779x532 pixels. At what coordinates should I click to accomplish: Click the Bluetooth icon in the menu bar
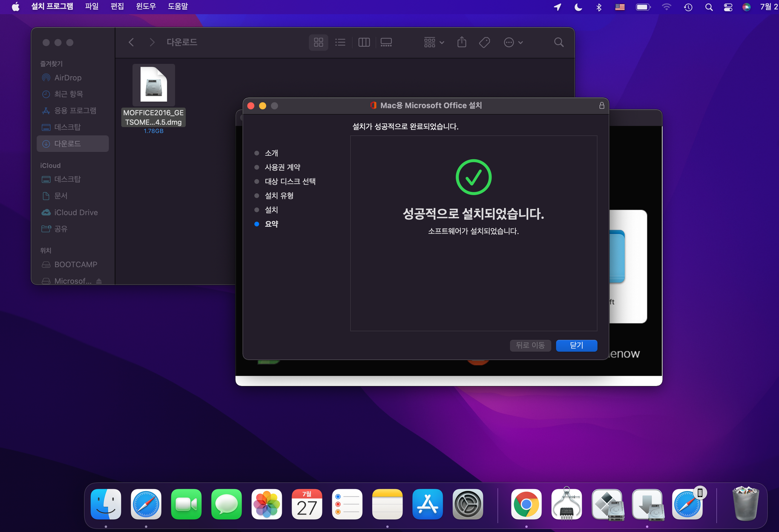pyautogui.click(x=599, y=7)
